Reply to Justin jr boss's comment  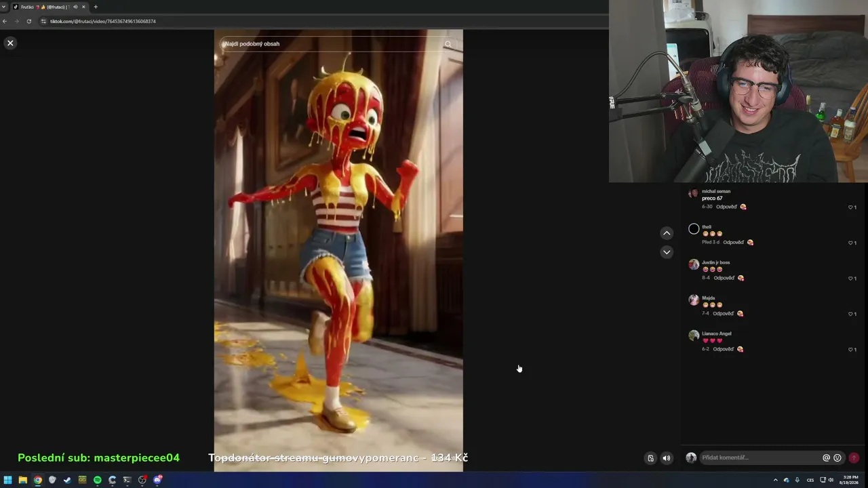point(724,278)
